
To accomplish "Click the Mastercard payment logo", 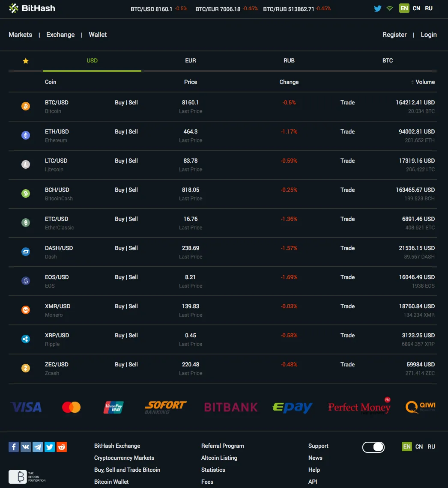I will (x=71, y=407).
